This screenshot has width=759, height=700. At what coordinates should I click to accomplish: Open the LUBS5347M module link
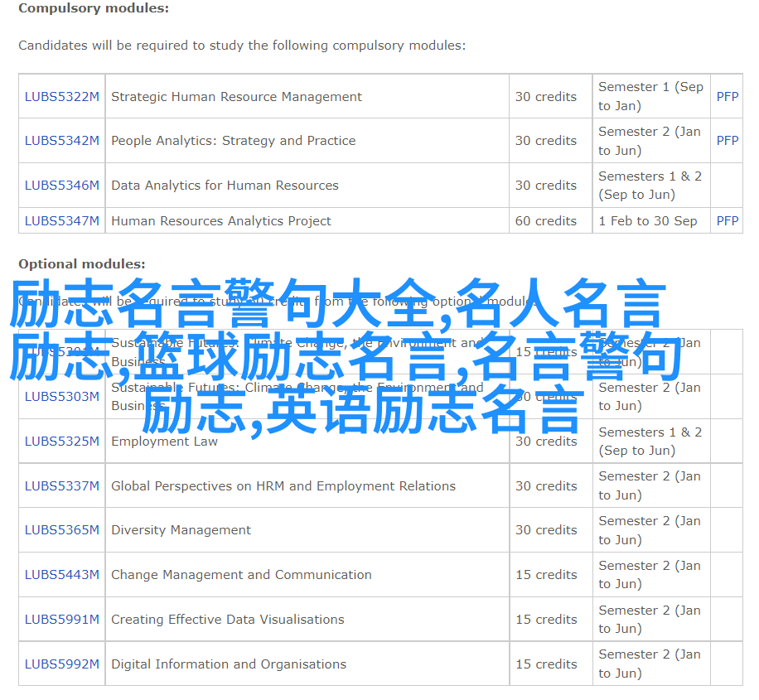[x=61, y=221]
